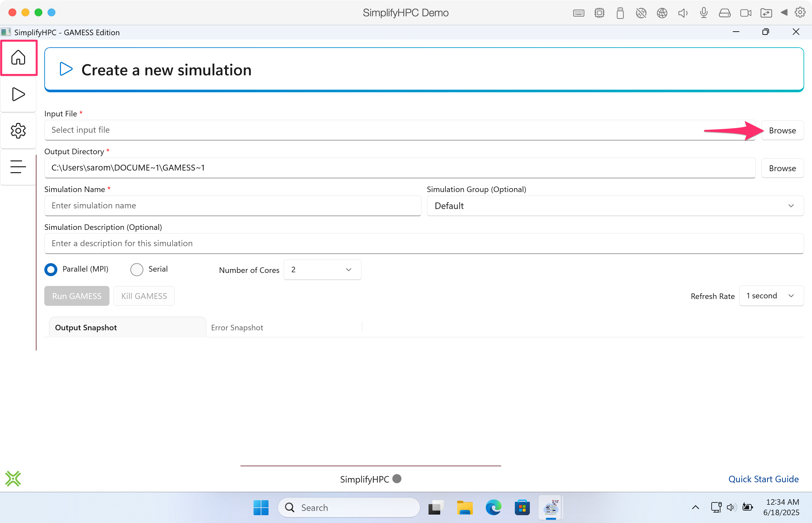Open the play/run simulations sidebar icon
Screen dimensions: 812x523
tap(18, 94)
